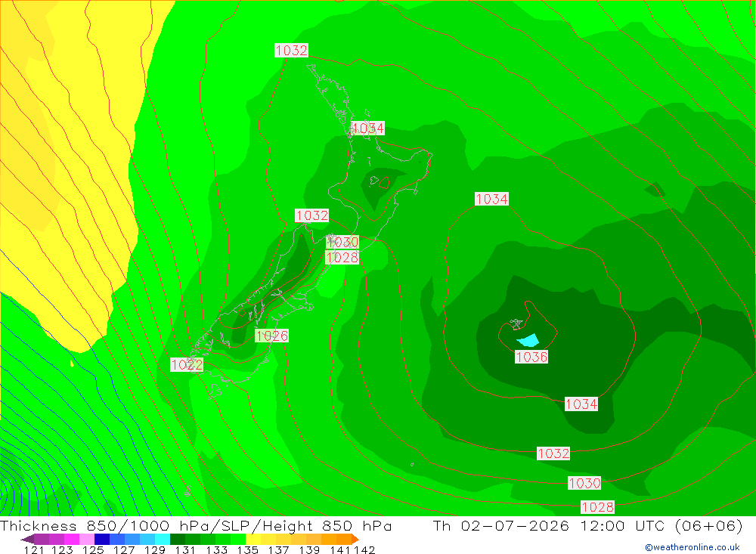Viewport: 756px width, 554px height.
Task: Click the Chatham Islands coastline outline
Action: [x=517, y=323]
